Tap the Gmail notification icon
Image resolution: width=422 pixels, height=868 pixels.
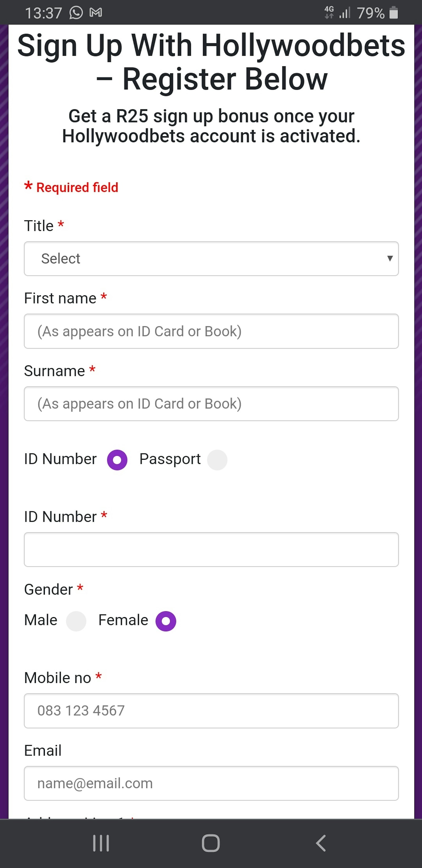click(96, 13)
